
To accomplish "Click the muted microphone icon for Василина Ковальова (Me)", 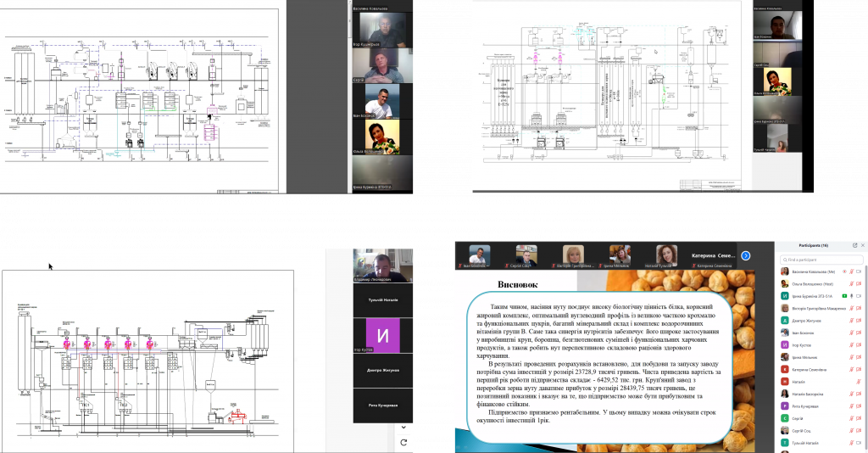I will 851,272.
